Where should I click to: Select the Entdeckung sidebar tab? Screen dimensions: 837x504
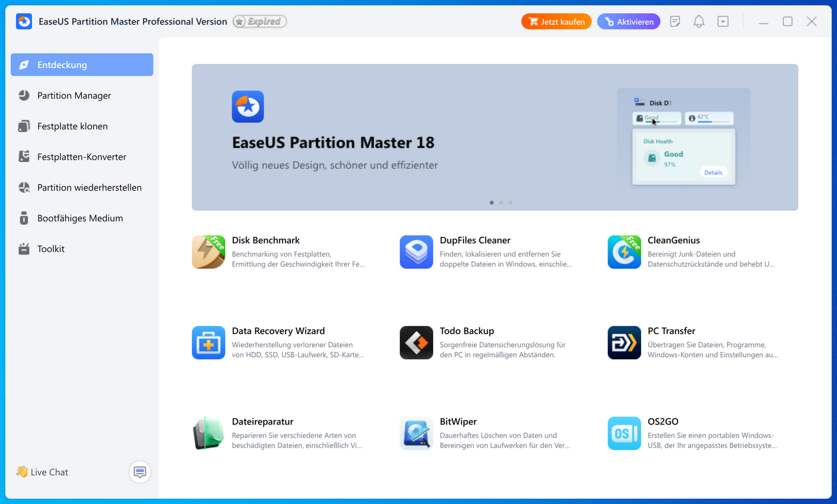[x=82, y=65]
